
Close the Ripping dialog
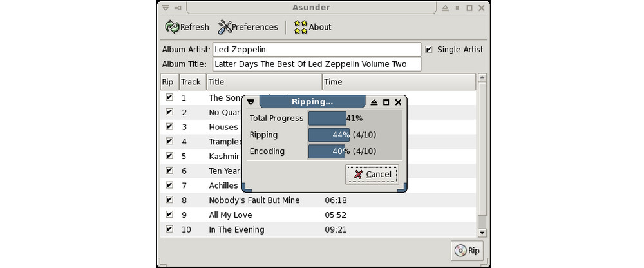coord(398,102)
